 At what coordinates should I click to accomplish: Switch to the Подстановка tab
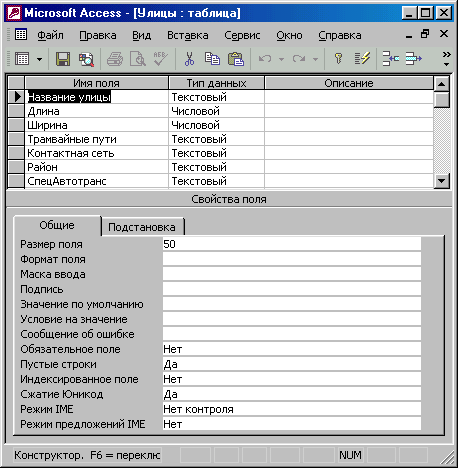point(142,227)
